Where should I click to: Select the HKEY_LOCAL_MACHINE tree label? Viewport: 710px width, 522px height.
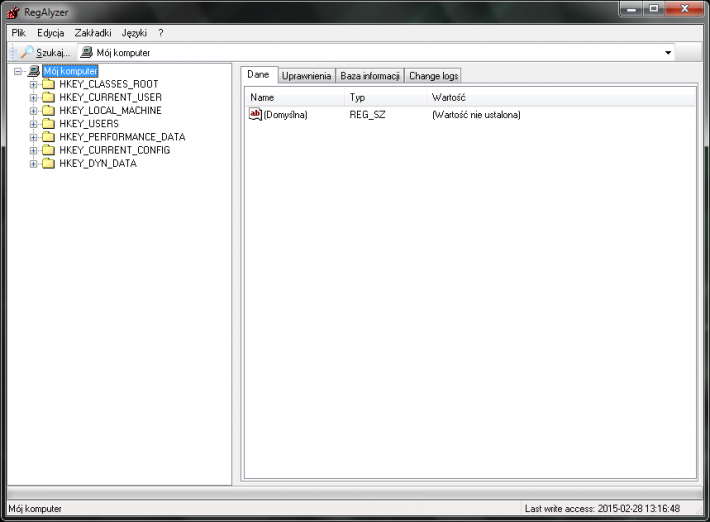(110, 110)
